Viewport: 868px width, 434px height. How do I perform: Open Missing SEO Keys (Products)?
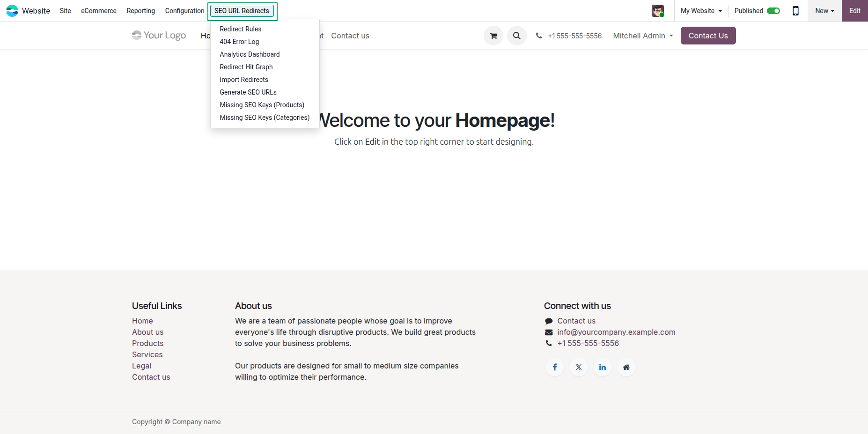pos(265,105)
